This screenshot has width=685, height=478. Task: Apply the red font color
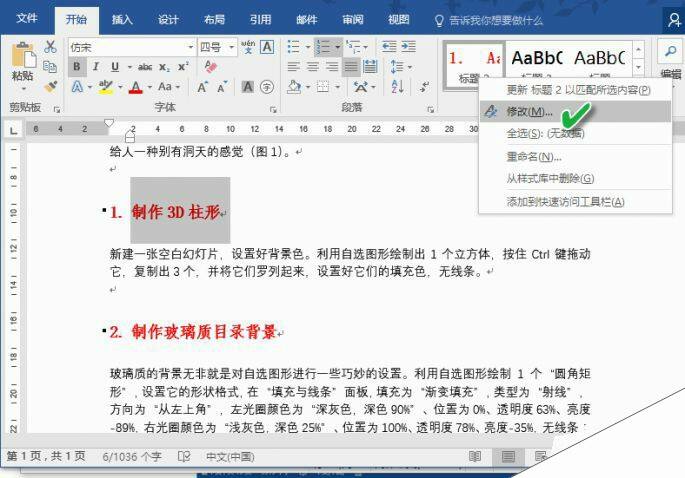(x=136, y=87)
